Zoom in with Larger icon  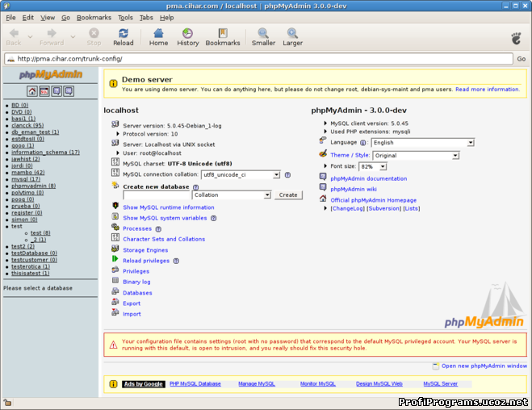pos(292,33)
